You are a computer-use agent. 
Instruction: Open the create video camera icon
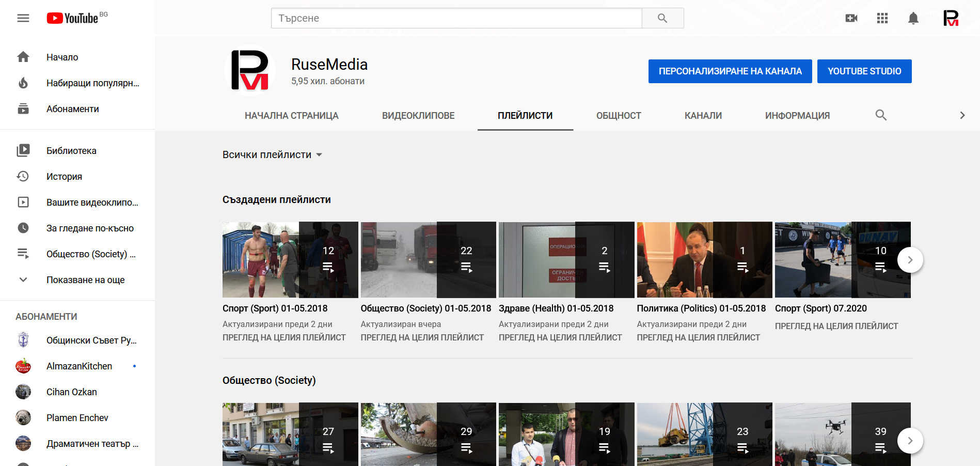[851, 18]
